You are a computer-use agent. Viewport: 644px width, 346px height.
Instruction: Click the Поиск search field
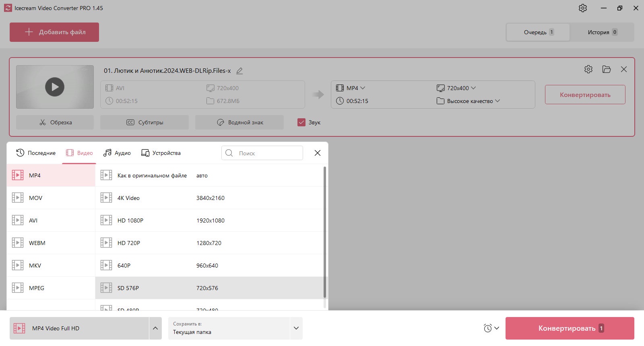(x=262, y=153)
